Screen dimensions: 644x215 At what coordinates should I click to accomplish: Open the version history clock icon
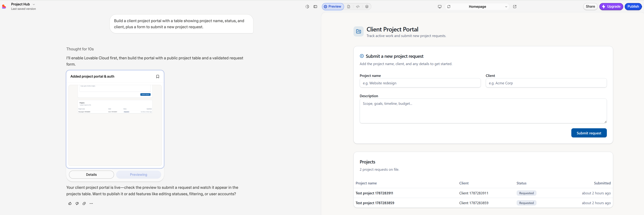tap(307, 7)
